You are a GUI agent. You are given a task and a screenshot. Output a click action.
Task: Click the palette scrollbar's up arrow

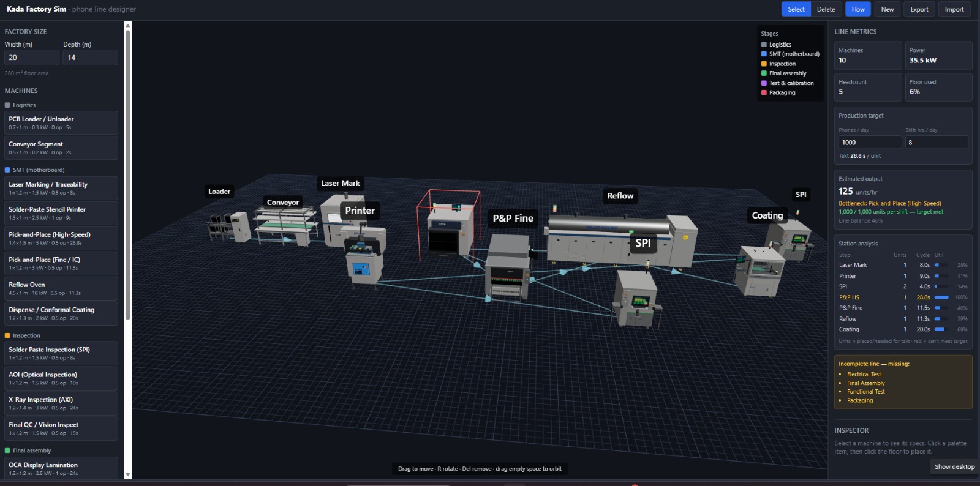pyautogui.click(x=127, y=25)
